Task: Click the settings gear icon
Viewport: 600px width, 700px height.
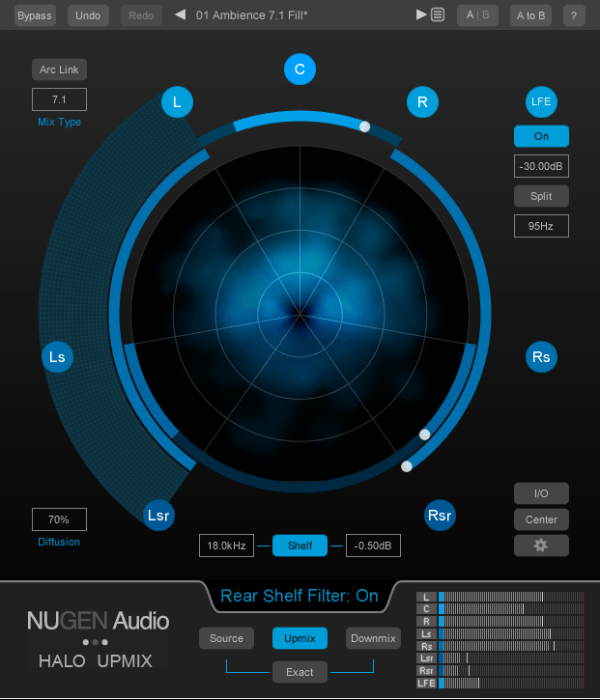Action: pyautogui.click(x=541, y=546)
